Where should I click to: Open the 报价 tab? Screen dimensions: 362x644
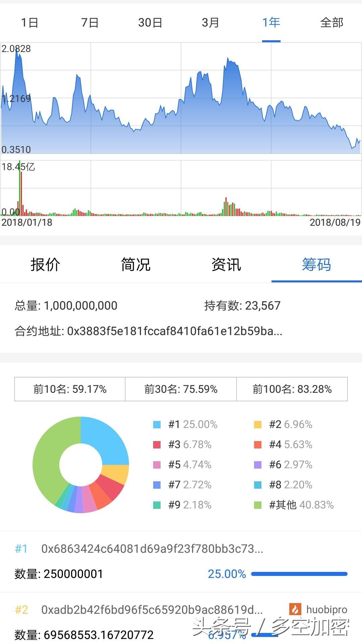click(45, 265)
